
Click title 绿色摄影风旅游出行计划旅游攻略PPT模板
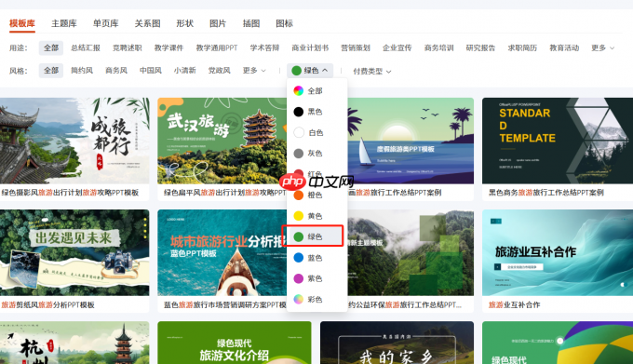70,193
